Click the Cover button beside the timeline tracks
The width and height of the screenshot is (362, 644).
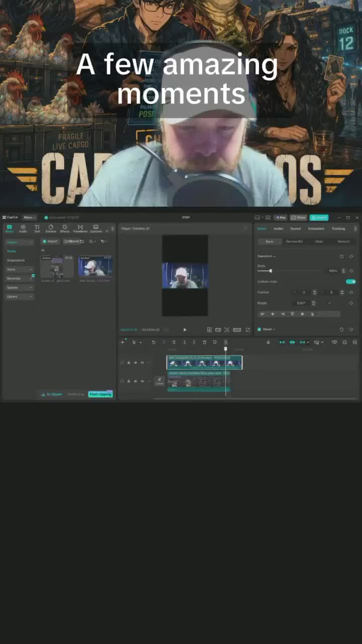point(159,381)
